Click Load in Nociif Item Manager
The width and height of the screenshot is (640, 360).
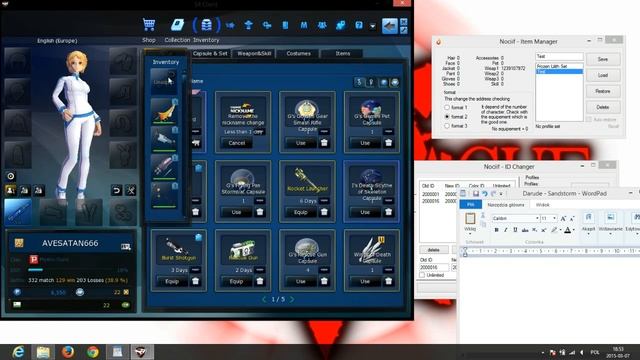click(603, 75)
